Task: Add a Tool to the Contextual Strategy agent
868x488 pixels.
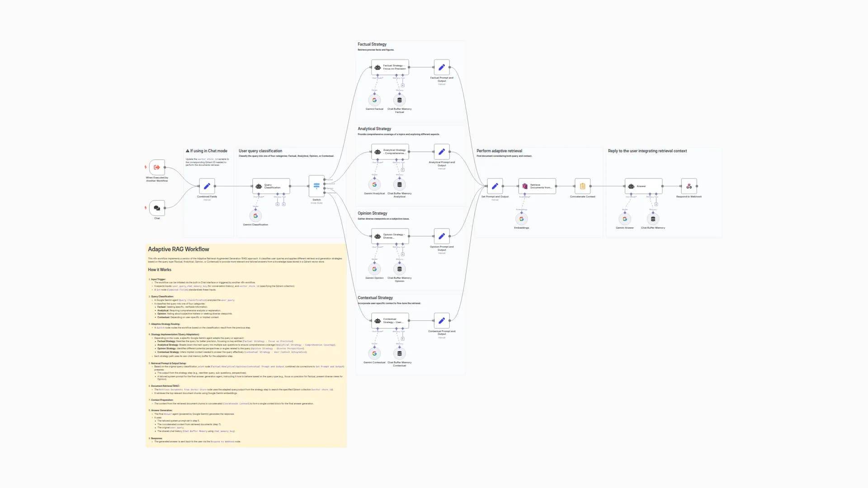Action: tap(403, 339)
